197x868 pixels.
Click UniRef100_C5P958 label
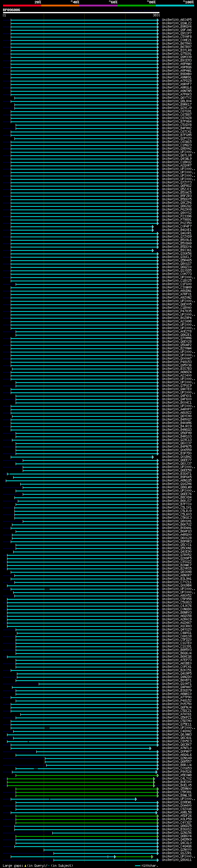point(177,599)
